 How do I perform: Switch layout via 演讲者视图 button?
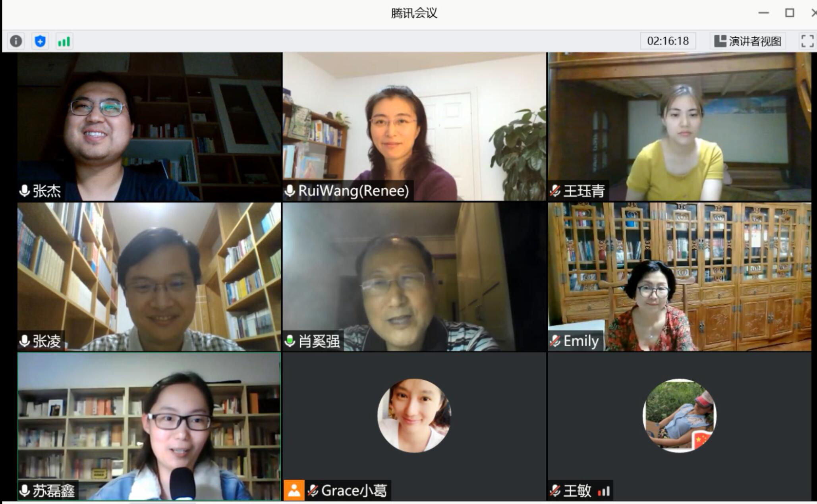(x=747, y=41)
